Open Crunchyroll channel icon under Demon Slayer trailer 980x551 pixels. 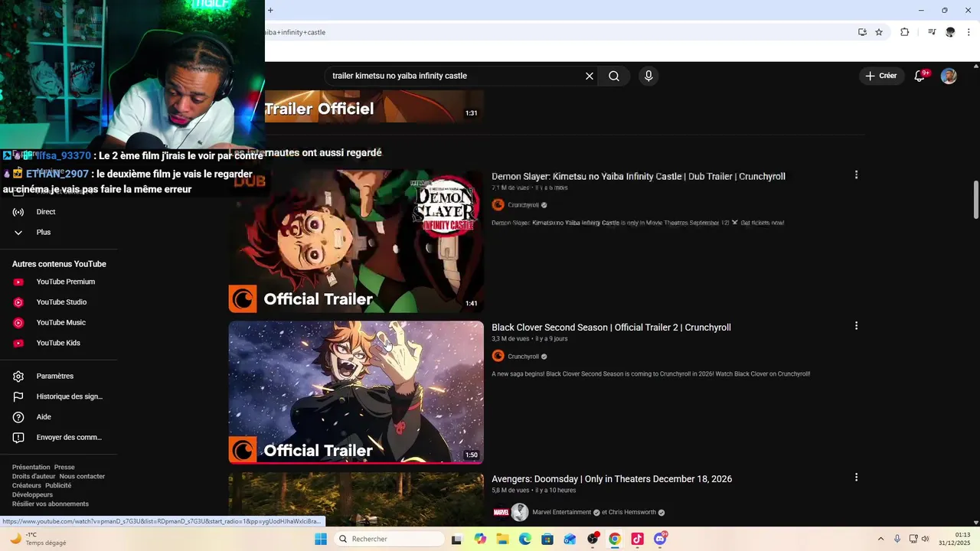click(498, 205)
